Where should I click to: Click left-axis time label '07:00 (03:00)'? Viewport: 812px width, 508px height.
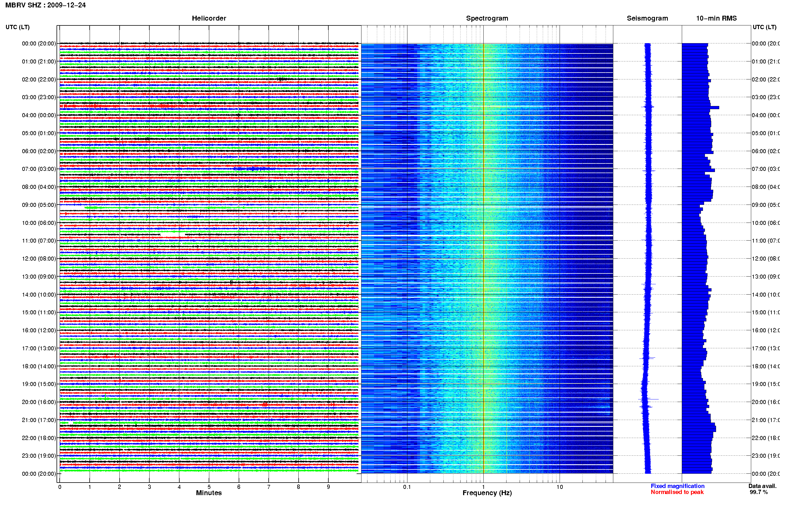point(39,169)
